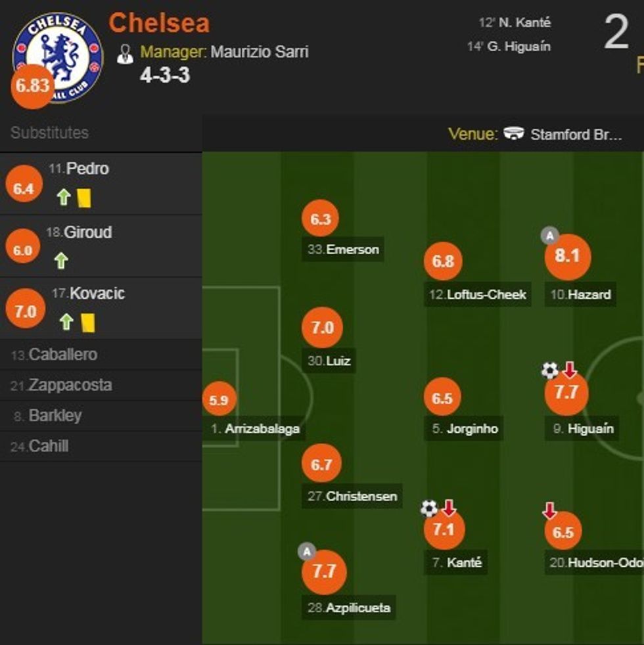Open the Chelsea team name link
The image size is (644, 645).
pos(159,24)
